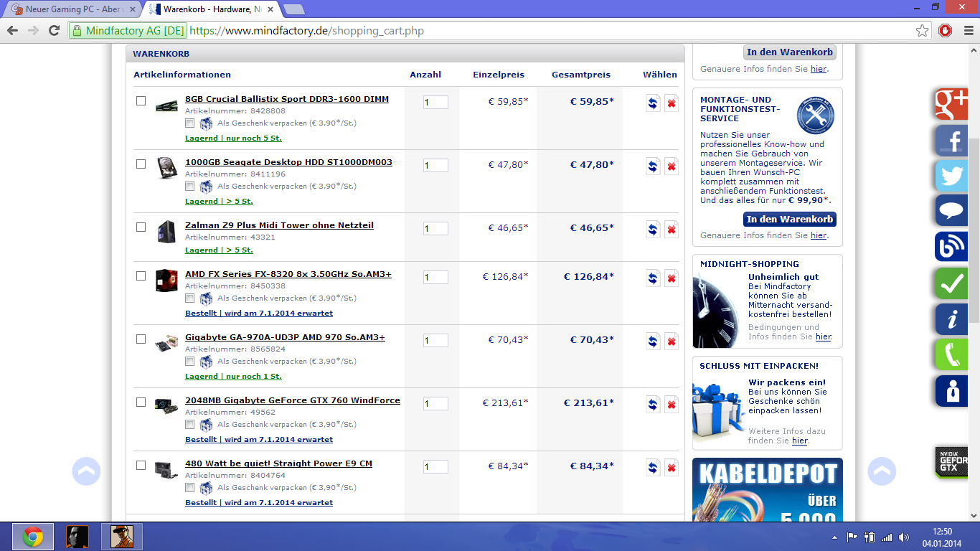Enable gift wrap for Gigabyte GA-970A-UD3P

point(189,362)
